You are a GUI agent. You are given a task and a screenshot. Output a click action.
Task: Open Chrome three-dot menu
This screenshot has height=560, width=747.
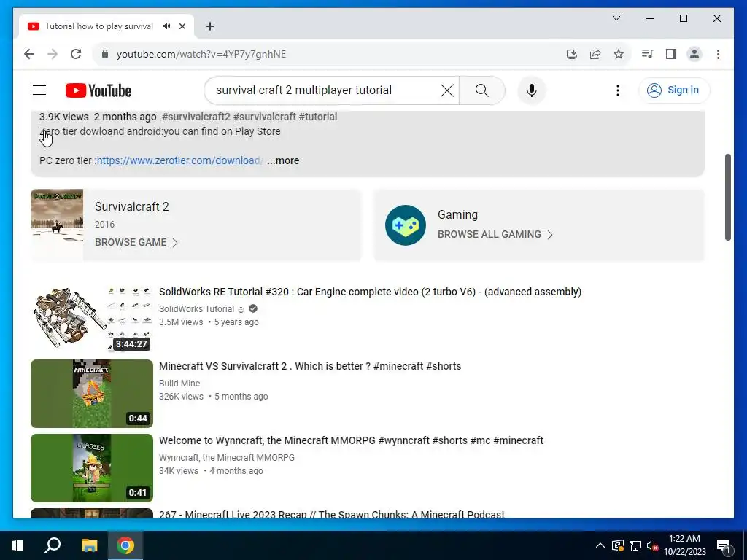pos(718,54)
